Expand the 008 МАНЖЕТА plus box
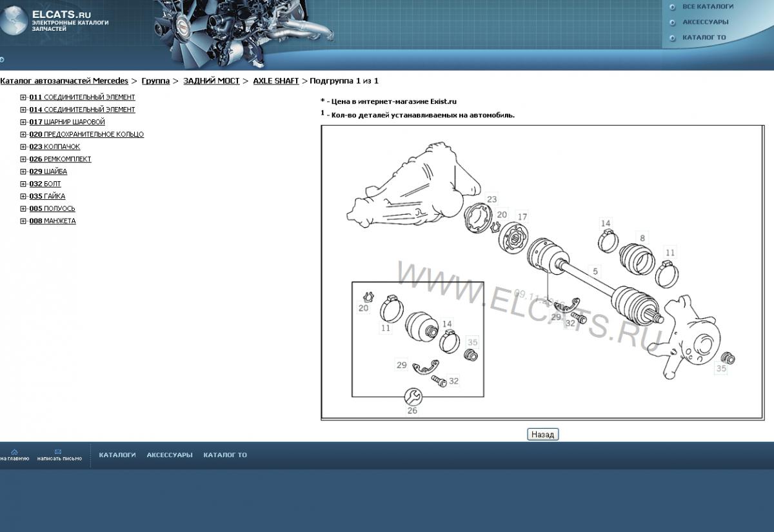This screenshot has width=774, height=532. (x=23, y=221)
